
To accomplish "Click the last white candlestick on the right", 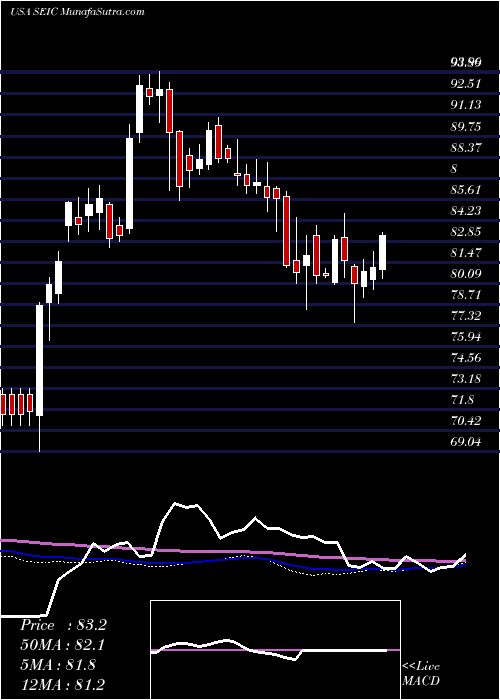I will [x=383, y=252].
